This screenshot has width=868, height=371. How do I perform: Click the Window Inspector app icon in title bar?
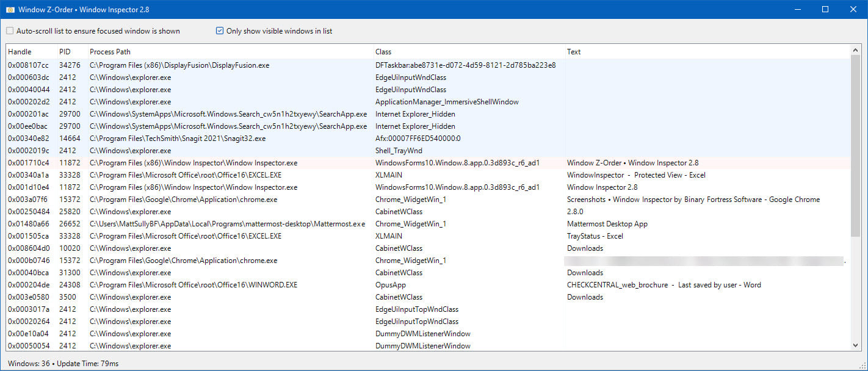tap(10, 9)
